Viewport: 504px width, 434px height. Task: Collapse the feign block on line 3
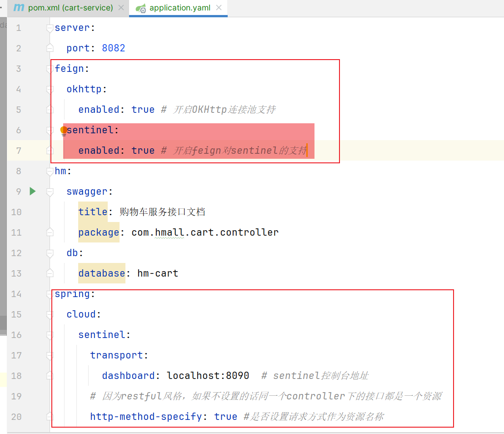click(x=50, y=69)
